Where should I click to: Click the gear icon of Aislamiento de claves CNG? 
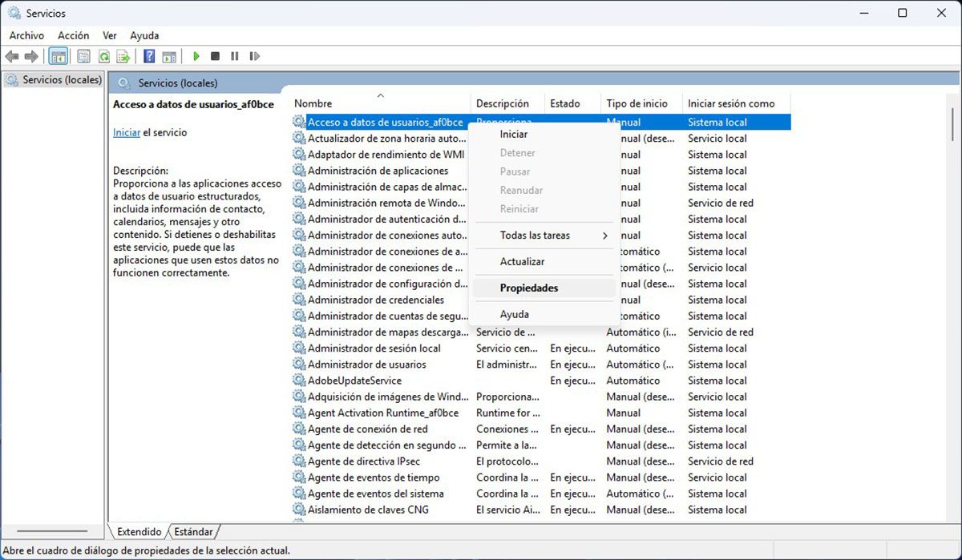click(x=299, y=510)
